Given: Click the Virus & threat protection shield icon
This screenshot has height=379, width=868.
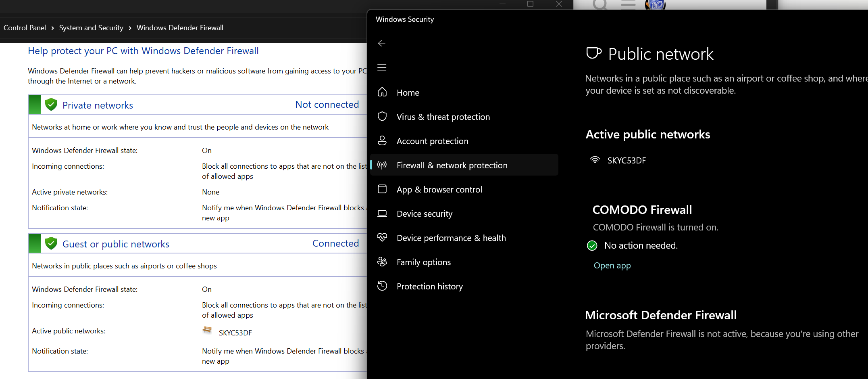Looking at the screenshot, I should [x=382, y=117].
